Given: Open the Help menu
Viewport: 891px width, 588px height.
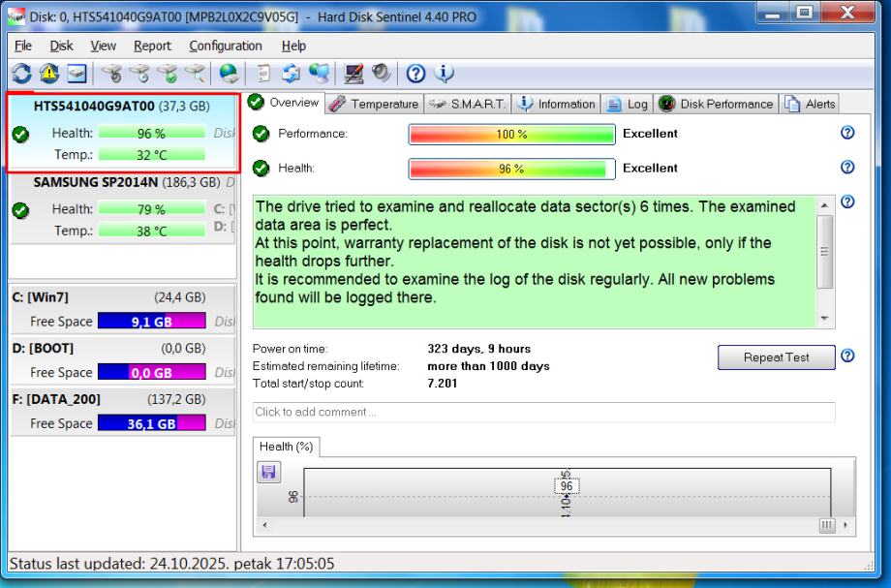Looking at the screenshot, I should [293, 46].
